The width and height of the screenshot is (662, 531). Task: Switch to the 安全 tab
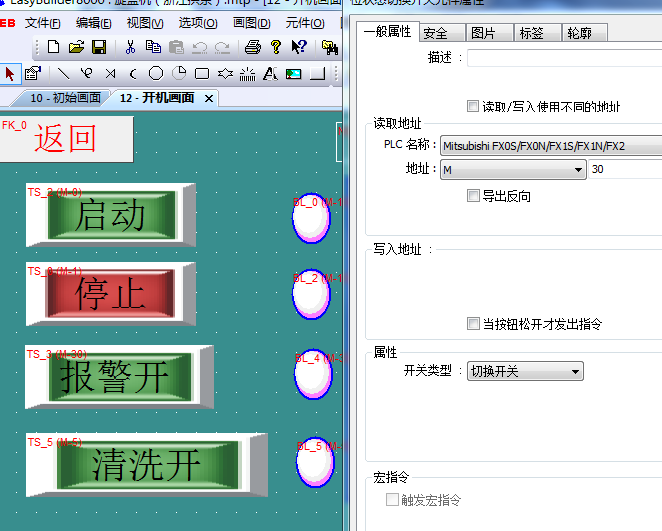click(436, 33)
